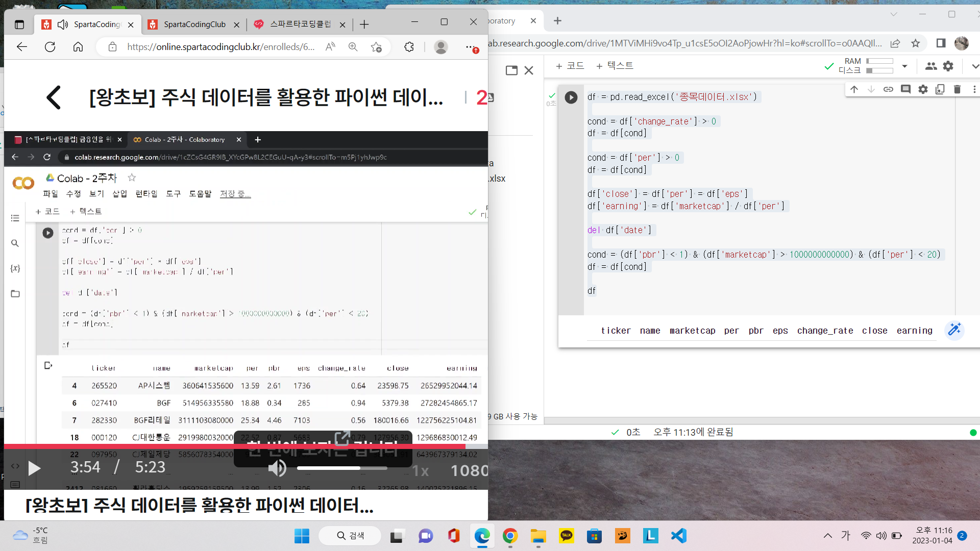The width and height of the screenshot is (980, 551).
Task: Open Colab share people icon
Action: click(x=931, y=66)
